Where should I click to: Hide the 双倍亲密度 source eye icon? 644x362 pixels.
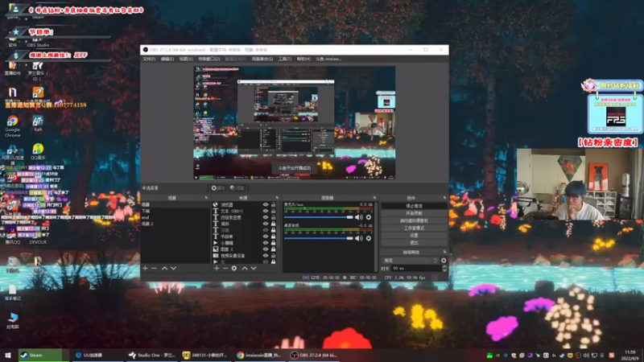click(266, 217)
